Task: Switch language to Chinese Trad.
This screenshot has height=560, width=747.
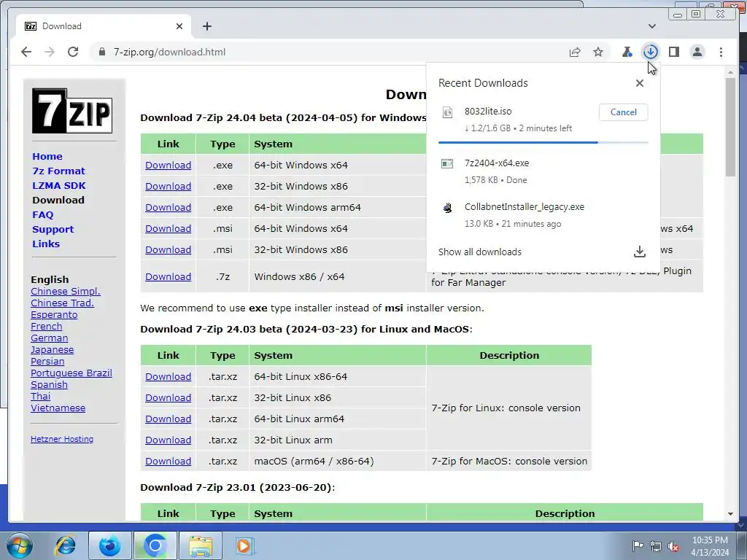Action: tap(63, 303)
